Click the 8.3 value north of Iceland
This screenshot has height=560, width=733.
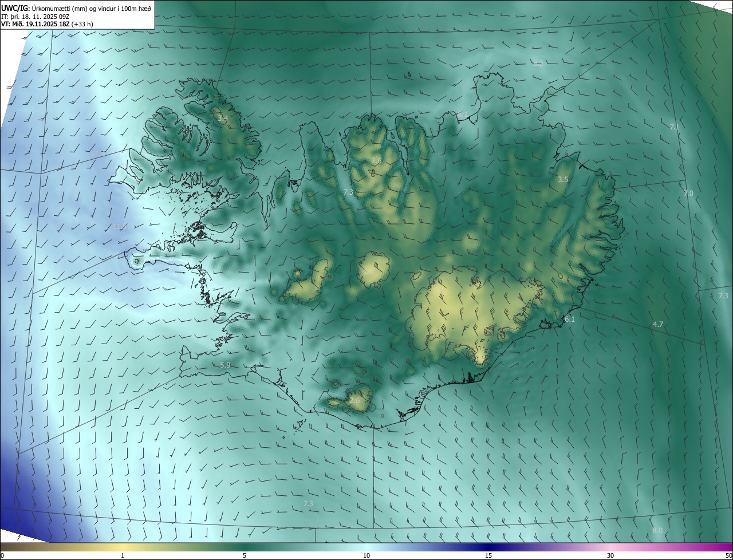(x=538, y=63)
